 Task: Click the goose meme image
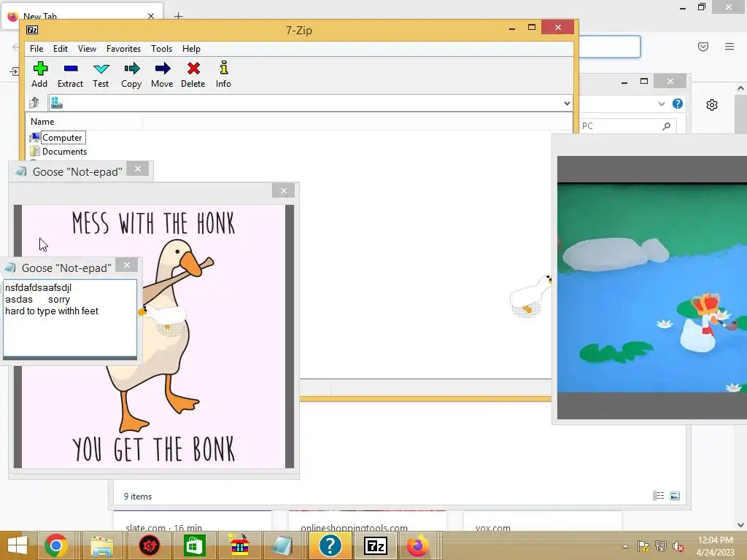(153, 336)
